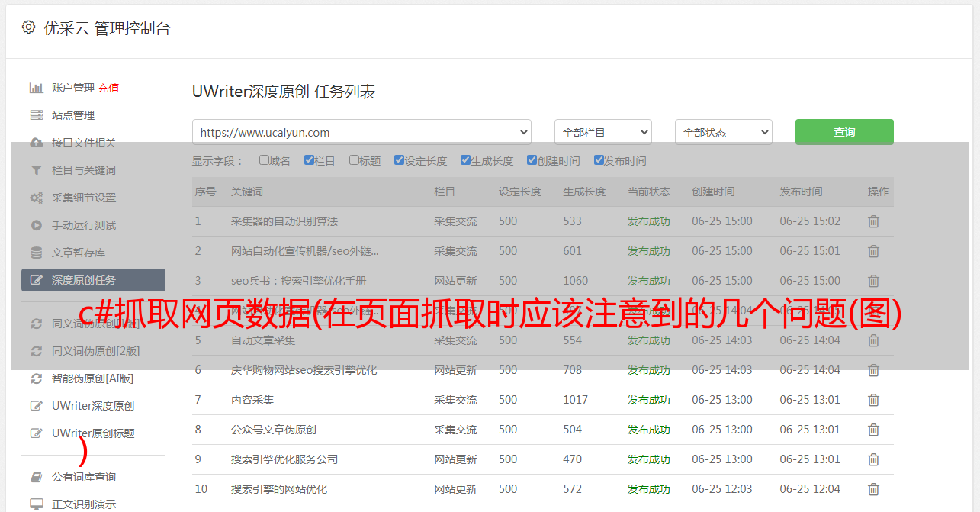Screen dimensions: 980x512
Task: Click the red 充值 link
Action: tap(108, 88)
